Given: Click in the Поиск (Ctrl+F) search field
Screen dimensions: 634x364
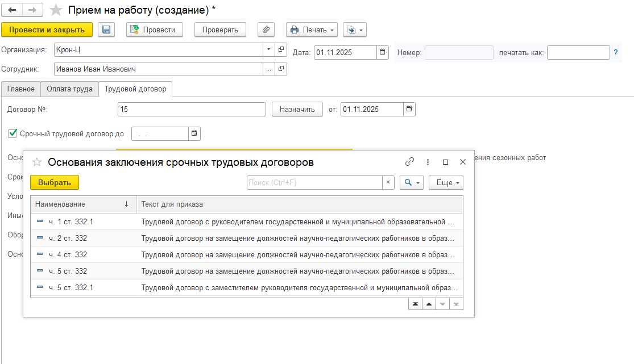Looking at the screenshot, I should [x=314, y=182].
